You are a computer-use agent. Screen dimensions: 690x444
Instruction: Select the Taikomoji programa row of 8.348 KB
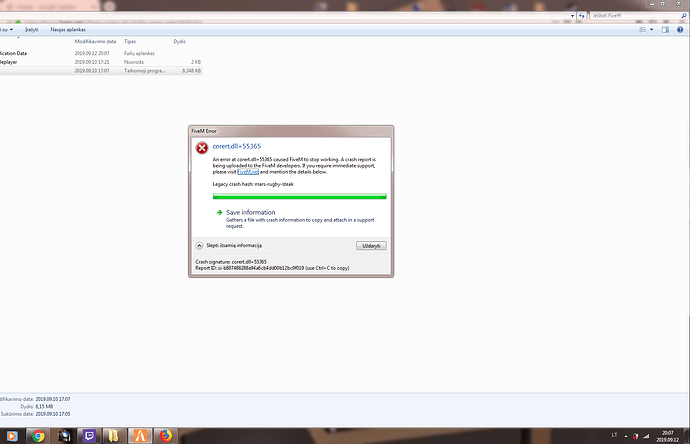tap(101, 70)
